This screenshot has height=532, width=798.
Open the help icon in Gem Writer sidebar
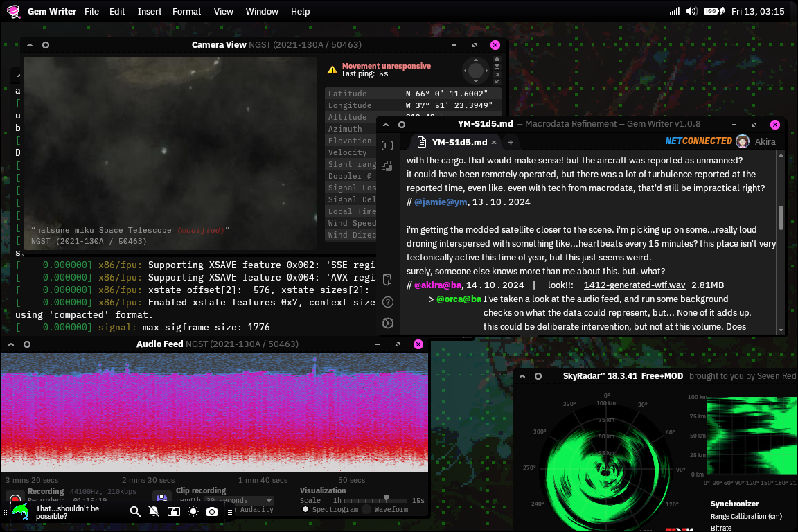(x=388, y=302)
